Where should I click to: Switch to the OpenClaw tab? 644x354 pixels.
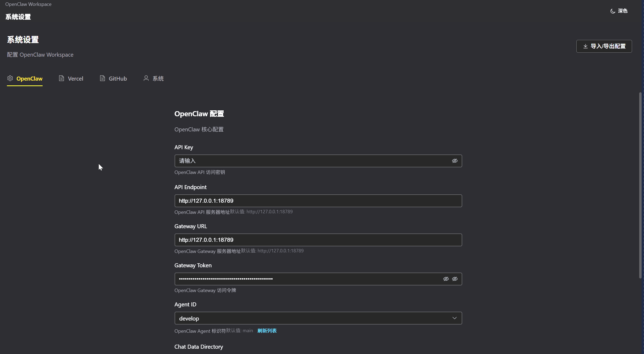click(25, 78)
